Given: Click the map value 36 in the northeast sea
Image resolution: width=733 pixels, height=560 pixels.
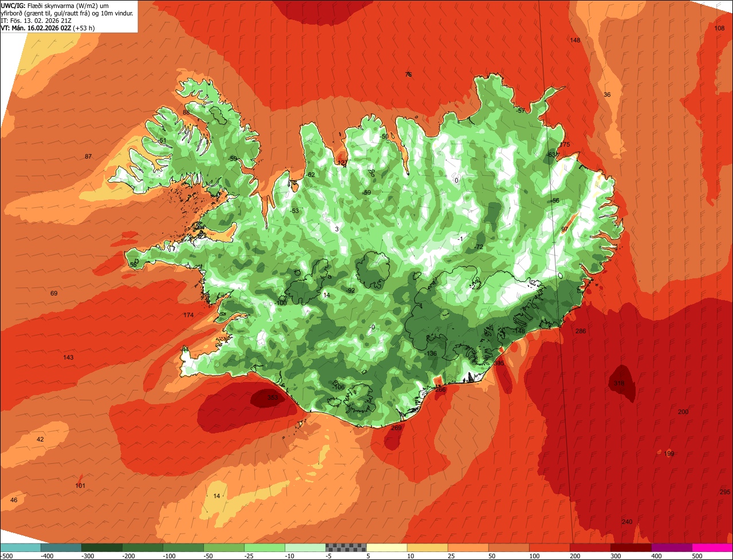Looking at the screenshot, I should 608,94.
